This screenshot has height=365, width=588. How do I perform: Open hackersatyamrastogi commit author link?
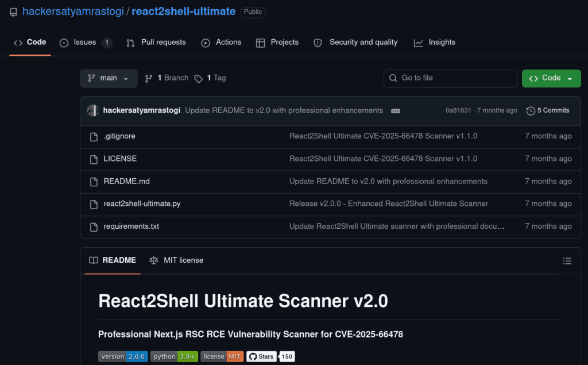click(x=142, y=110)
